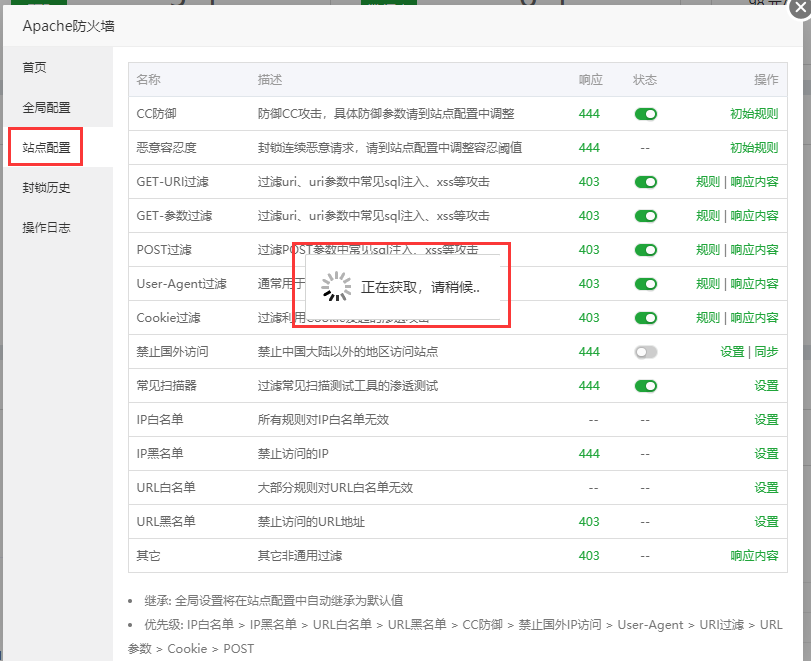811x661 pixels.
Task: Click the 403 response of GET-参数过滤
Action: 589,216
